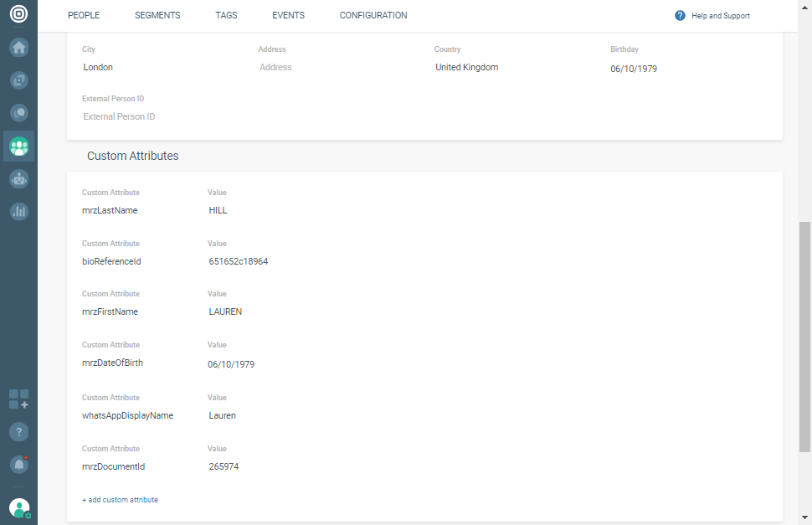Click the sidebar question mark help icon

[18, 432]
